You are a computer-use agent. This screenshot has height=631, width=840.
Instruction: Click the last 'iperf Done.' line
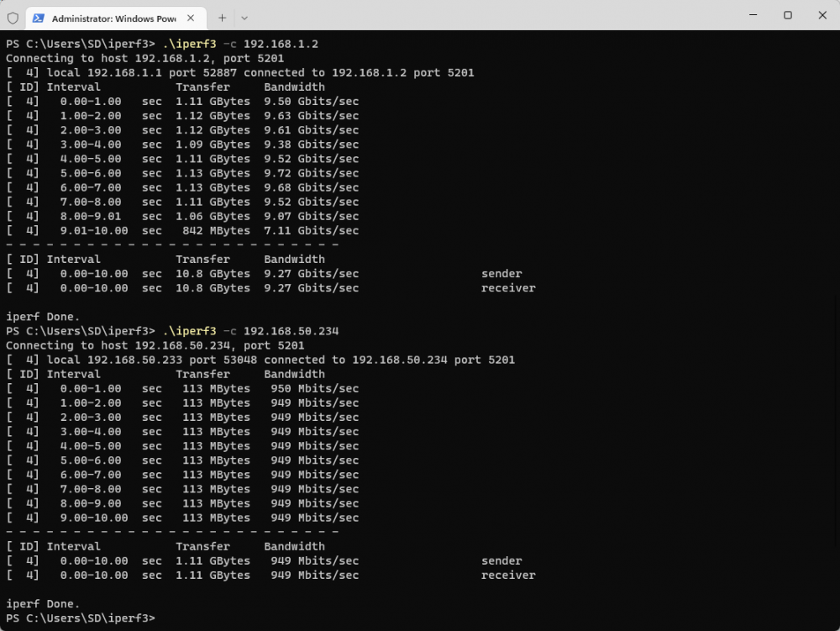pyautogui.click(x=43, y=604)
